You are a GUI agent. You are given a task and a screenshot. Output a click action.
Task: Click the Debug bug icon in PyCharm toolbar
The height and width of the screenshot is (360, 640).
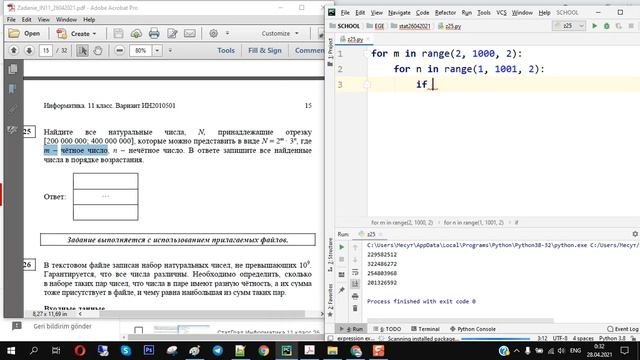(607, 26)
